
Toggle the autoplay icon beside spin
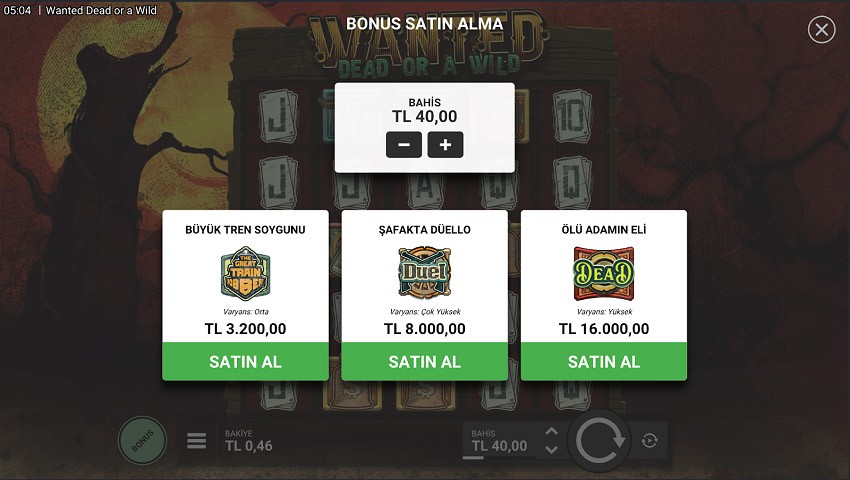649,440
